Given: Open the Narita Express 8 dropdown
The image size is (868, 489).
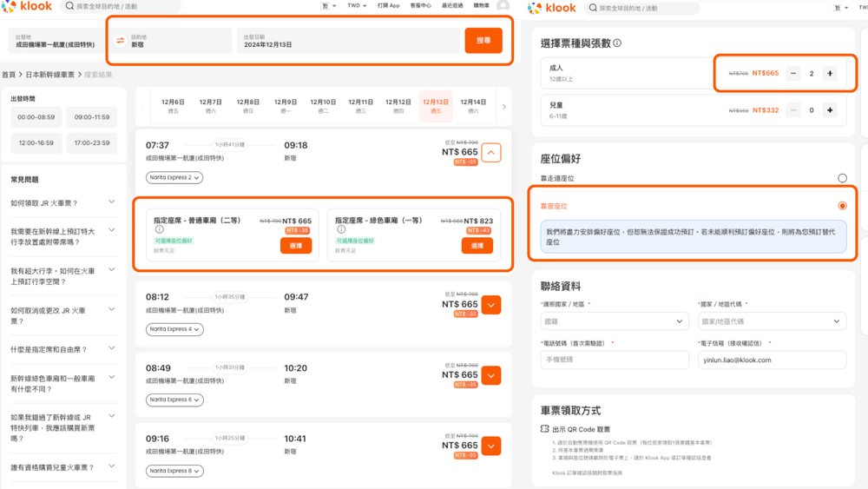Looking at the screenshot, I should point(174,471).
